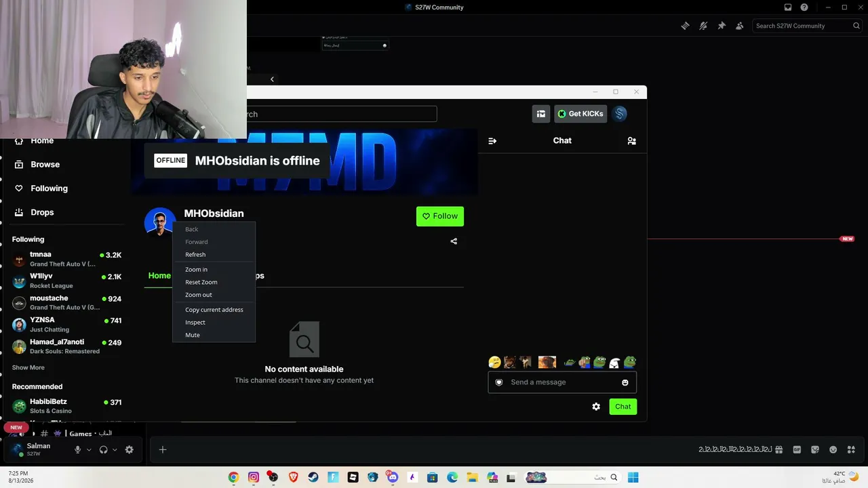Screen dimensions: 868x488
Task: Select Copy current address
Action: [x=214, y=310]
